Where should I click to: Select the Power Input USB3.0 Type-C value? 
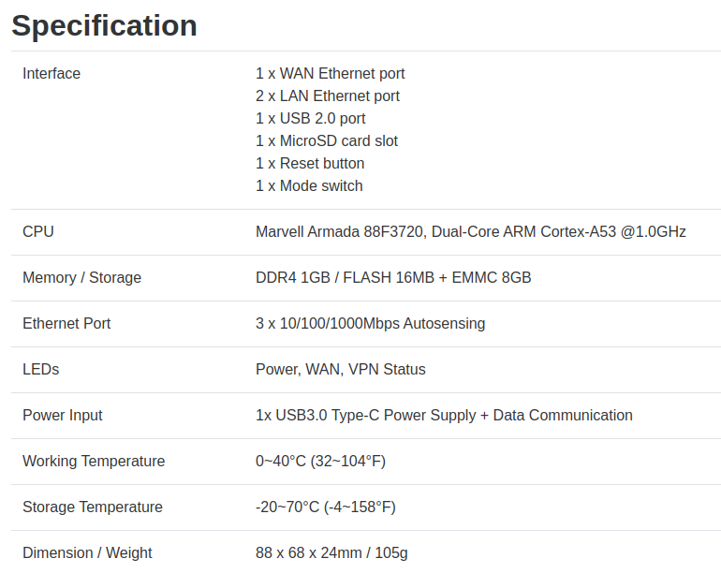444,415
